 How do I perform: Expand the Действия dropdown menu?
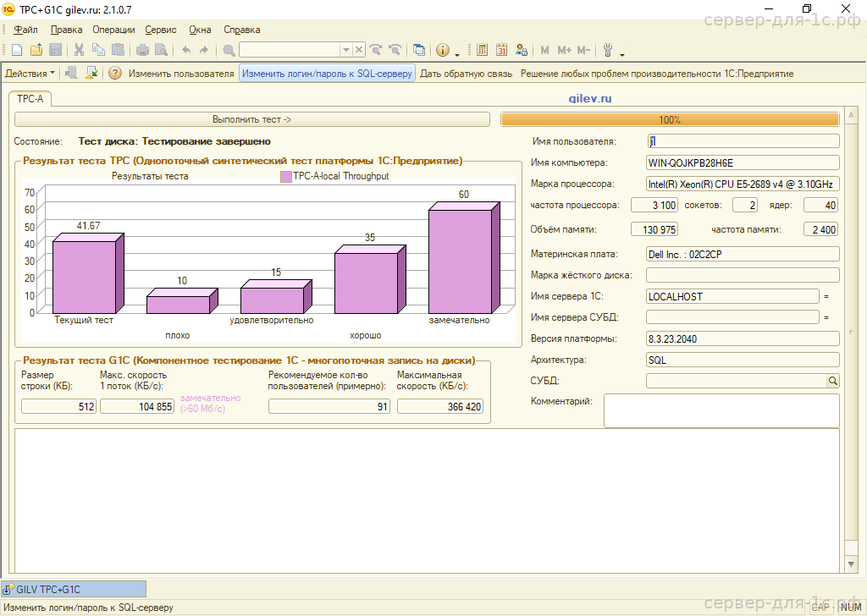click(30, 74)
